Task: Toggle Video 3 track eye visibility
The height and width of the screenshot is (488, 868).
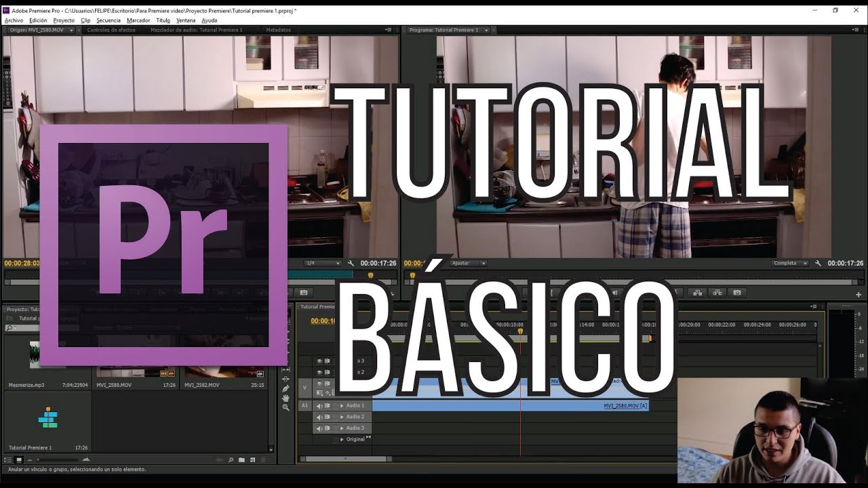Action: (319, 361)
